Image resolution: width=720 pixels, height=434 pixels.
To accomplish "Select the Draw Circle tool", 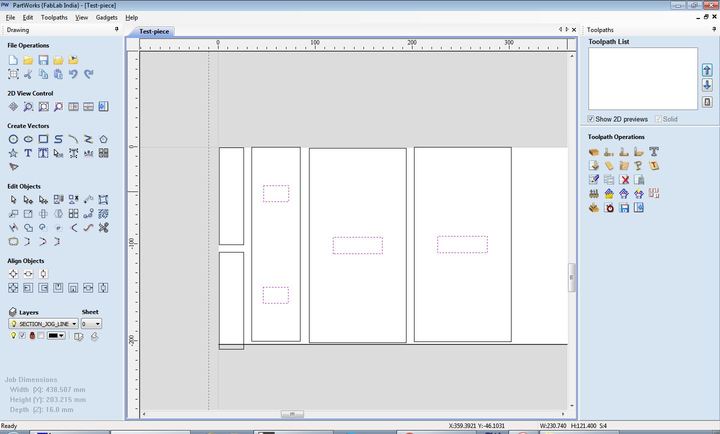I will pyautogui.click(x=13, y=139).
